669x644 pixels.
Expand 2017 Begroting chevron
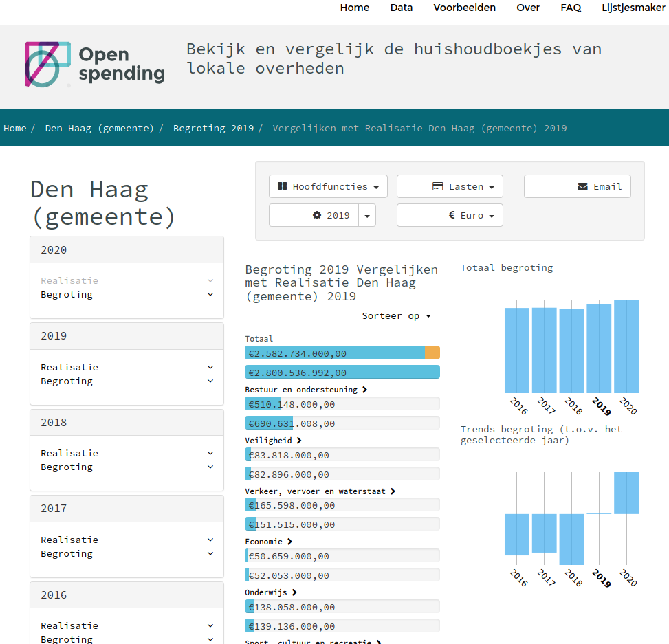(210, 553)
